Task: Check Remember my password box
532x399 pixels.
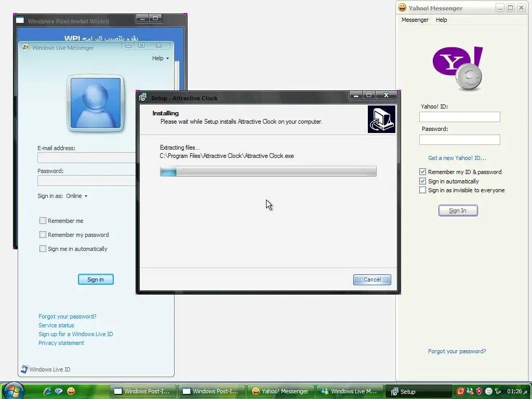Action: [x=43, y=235]
